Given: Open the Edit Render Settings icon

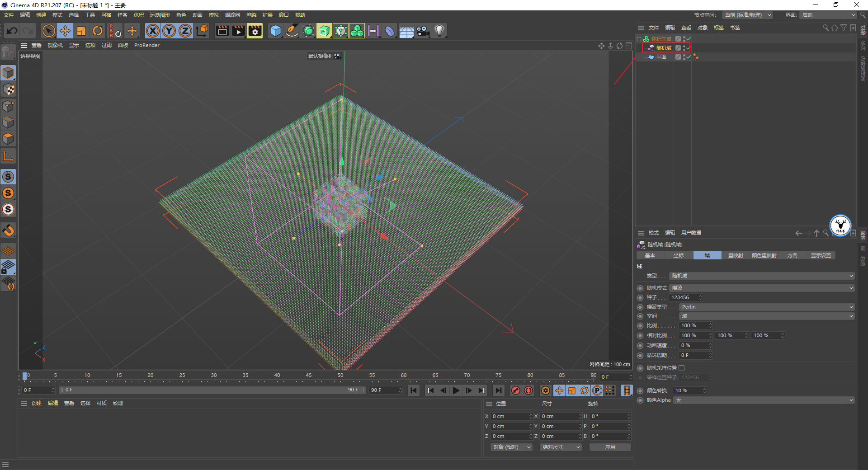Looking at the screenshot, I should pos(255,31).
